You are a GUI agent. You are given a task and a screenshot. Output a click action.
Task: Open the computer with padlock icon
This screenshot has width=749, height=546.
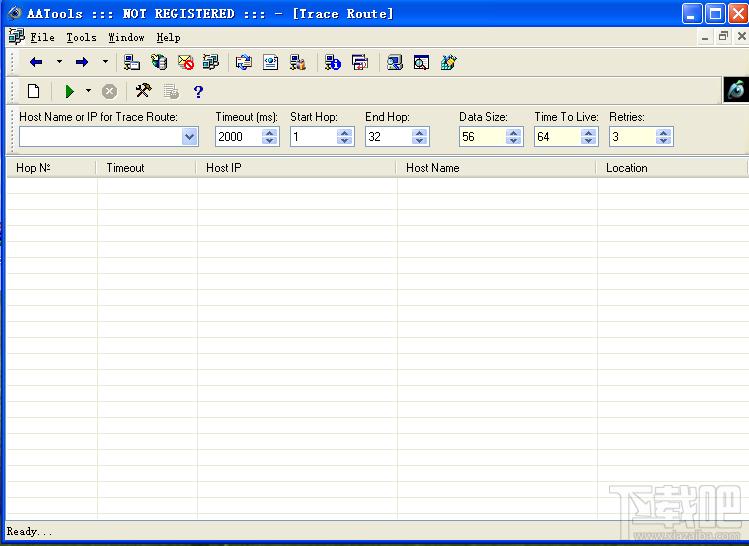click(298, 62)
